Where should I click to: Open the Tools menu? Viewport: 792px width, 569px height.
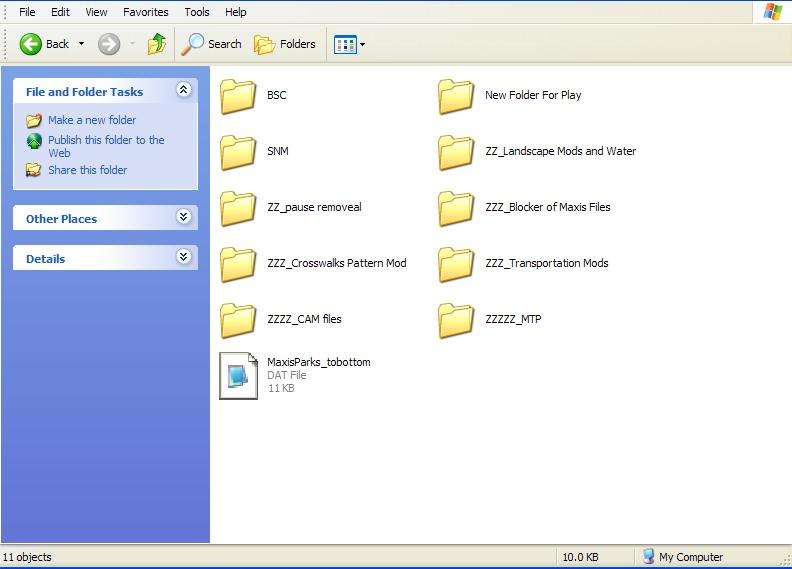click(x=196, y=12)
